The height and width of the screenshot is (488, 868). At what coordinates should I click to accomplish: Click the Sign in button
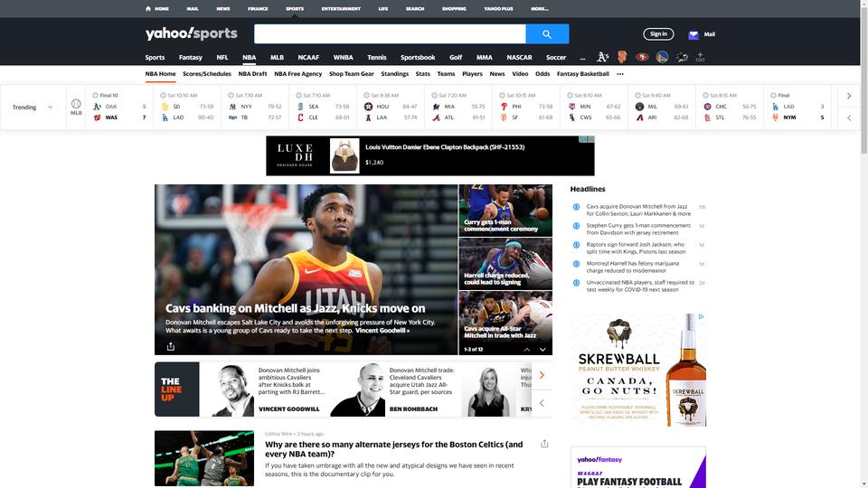[658, 33]
